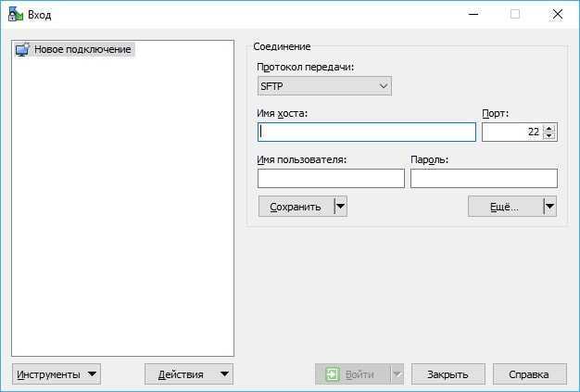Expand the Сохранить dropdown arrow
The width and height of the screenshot is (580, 392).
[341, 207]
